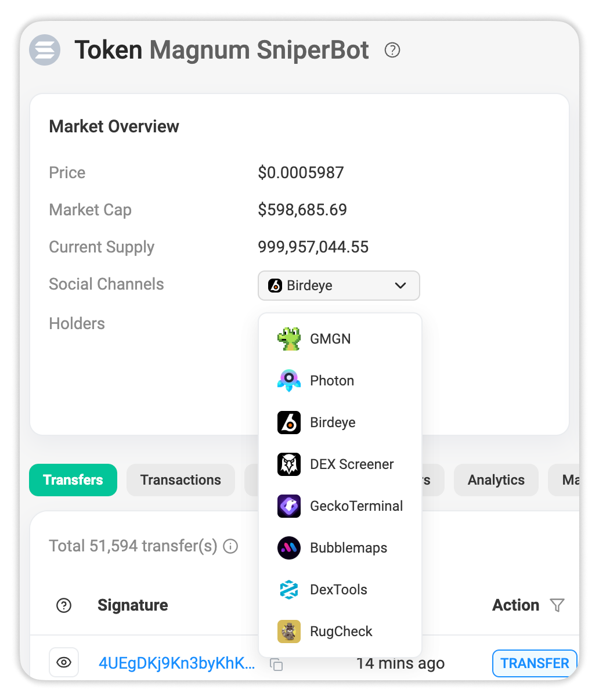Select GeckoTerminal purple icon option
This screenshot has height=700, width=599.
pyautogui.click(x=288, y=506)
